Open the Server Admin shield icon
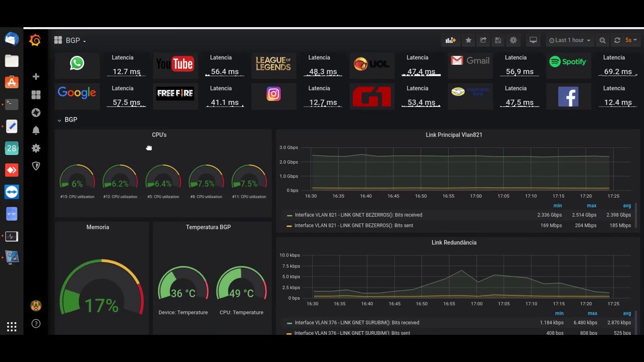Viewport: 644px width, 362px height. point(36,166)
